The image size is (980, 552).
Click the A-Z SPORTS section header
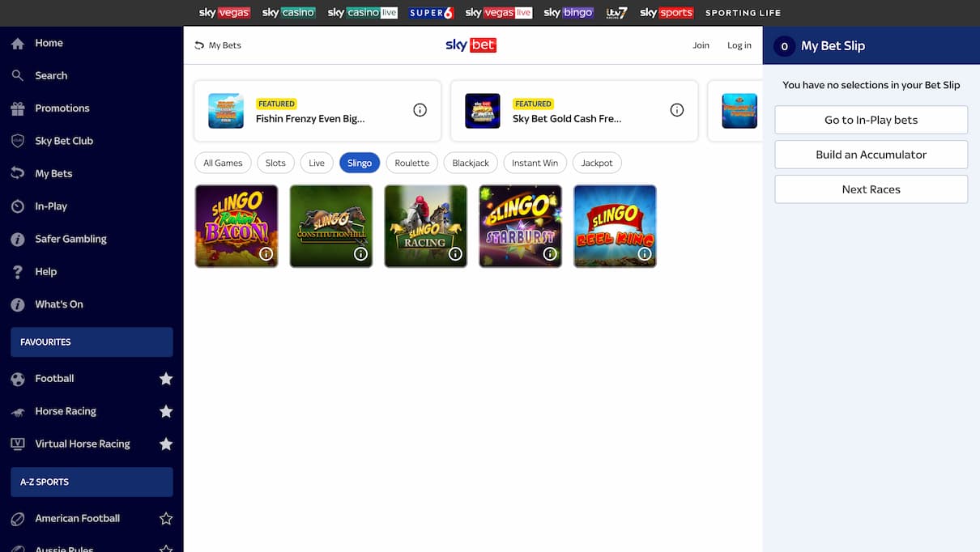pos(92,482)
